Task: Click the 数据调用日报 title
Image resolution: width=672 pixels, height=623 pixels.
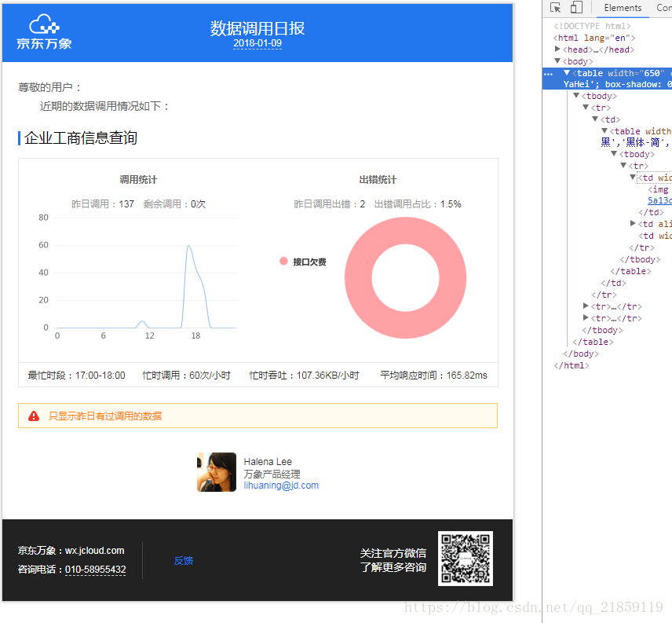Action: 257,28
